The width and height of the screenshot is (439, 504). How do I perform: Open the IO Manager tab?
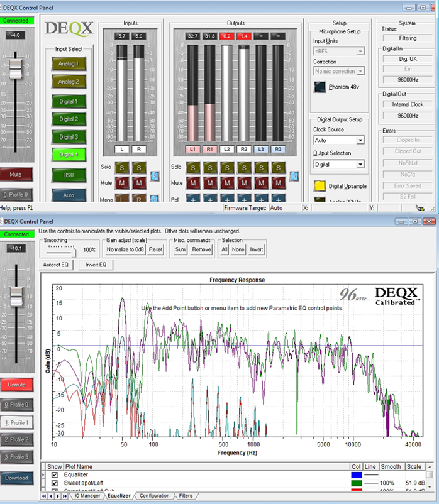[x=87, y=496]
